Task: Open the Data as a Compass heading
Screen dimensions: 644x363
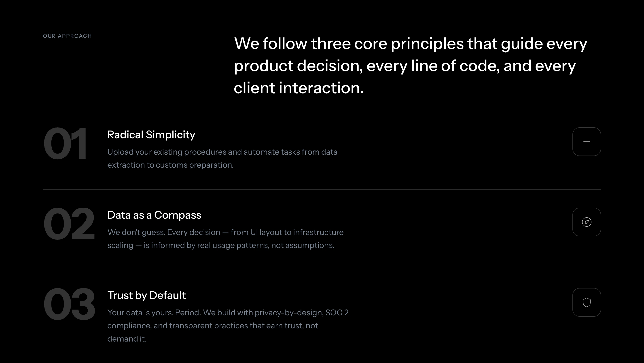Action: (x=154, y=215)
